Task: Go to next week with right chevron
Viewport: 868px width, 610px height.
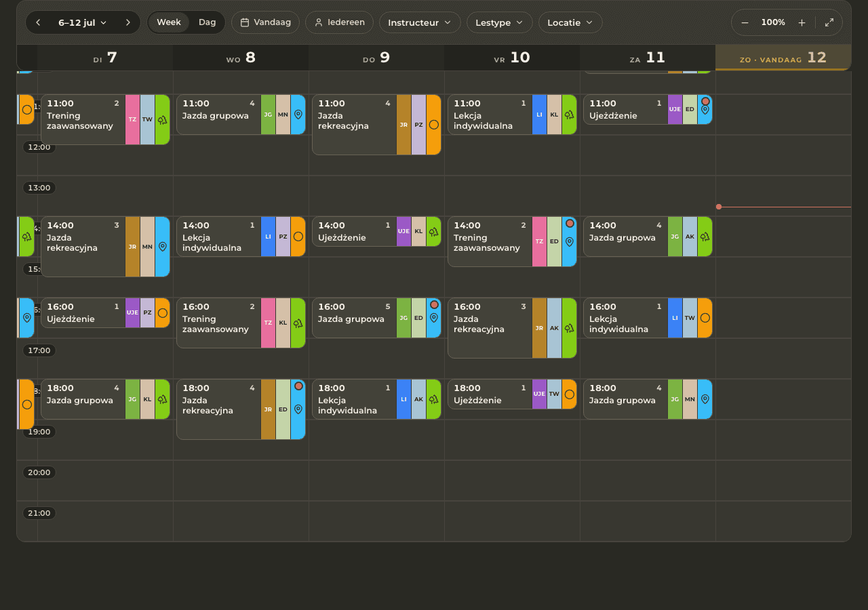Action: (x=127, y=22)
